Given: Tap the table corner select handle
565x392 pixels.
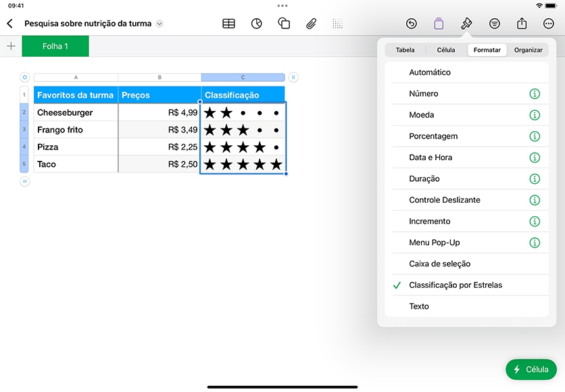Looking at the screenshot, I should pyautogui.click(x=24, y=77).
